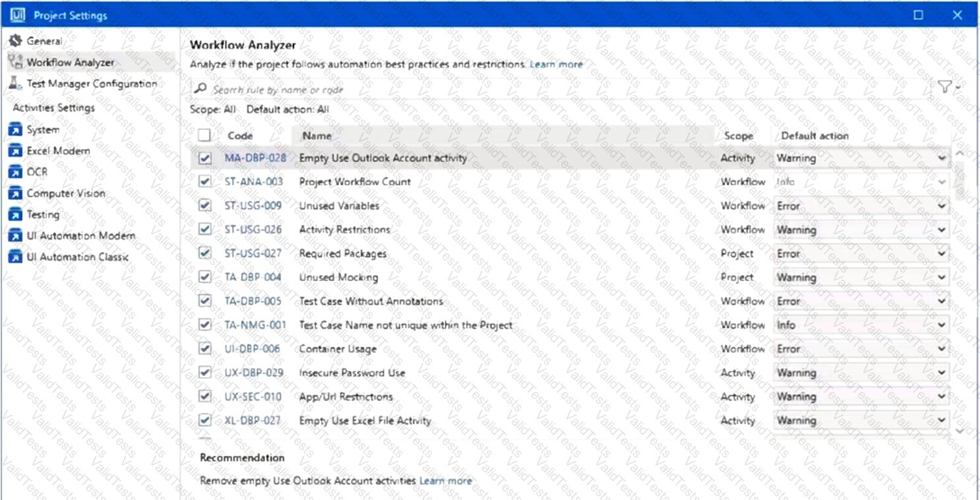Change the Required Packages default action dropdown

click(x=942, y=253)
